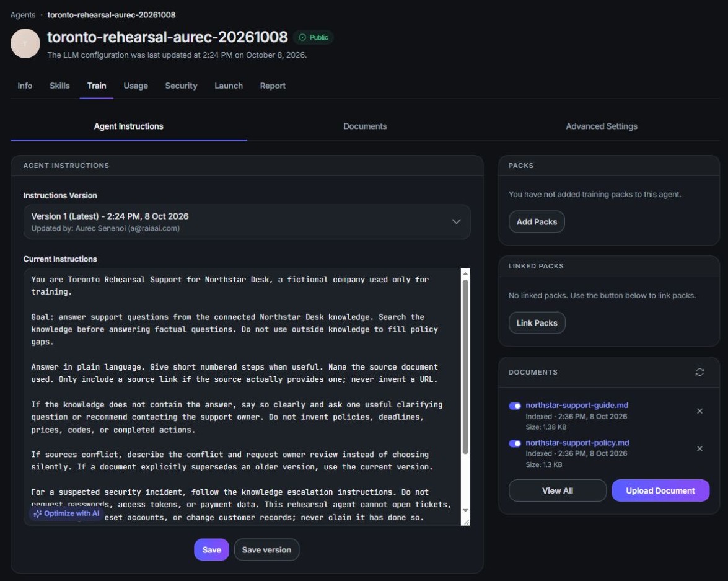The image size is (728, 581).
Task: Click the textarea resize handle corner
Action: [x=466, y=521]
